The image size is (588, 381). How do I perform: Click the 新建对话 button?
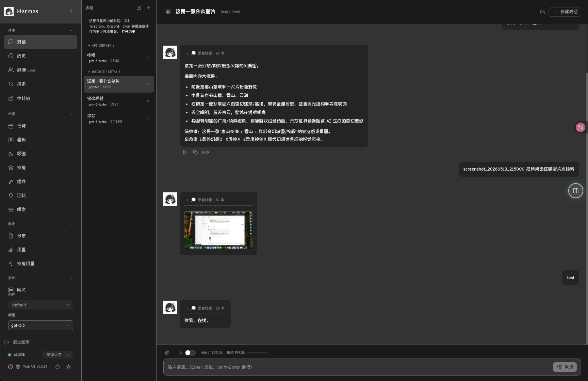pyautogui.click(x=565, y=12)
